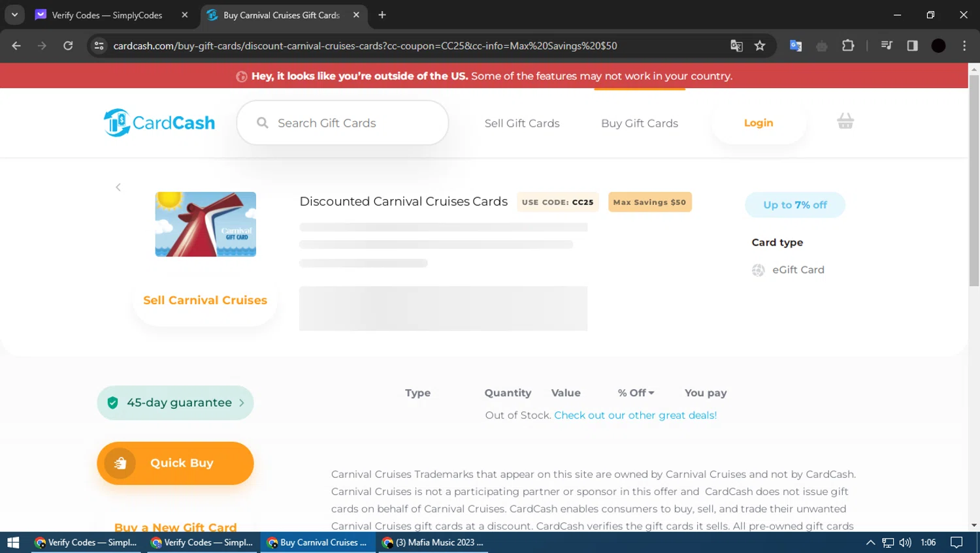The width and height of the screenshot is (980, 553).
Task: Open the network tray icon
Action: point(888,543)
